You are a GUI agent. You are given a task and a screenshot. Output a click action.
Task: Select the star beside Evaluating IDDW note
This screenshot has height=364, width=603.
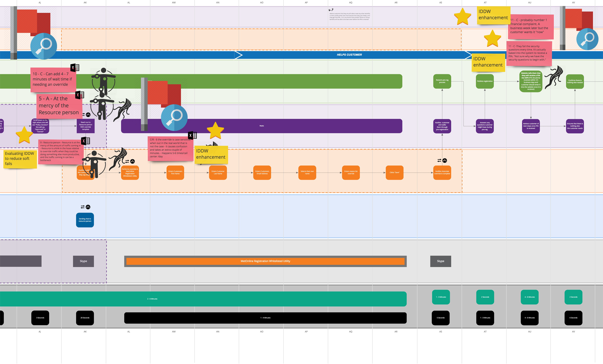(x=24, y=135)
